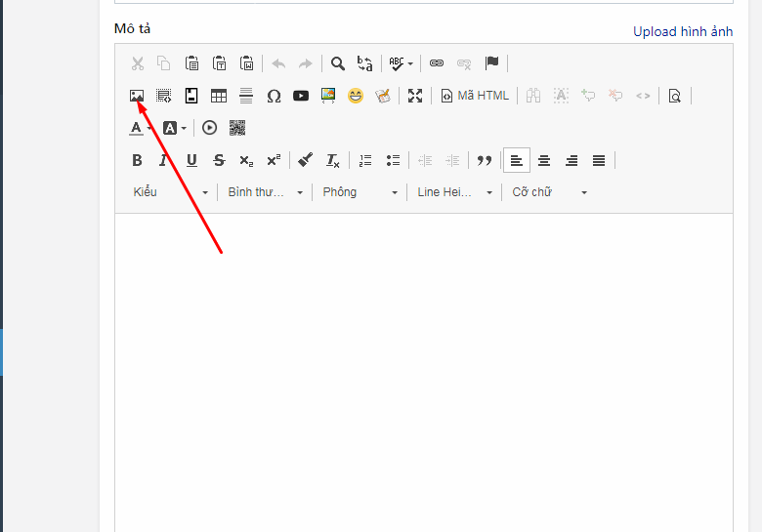The height and width of the screenshot is (532, 762).
Task: Maximize the editor with fullscreen icon
Action: tap(415, 96)
